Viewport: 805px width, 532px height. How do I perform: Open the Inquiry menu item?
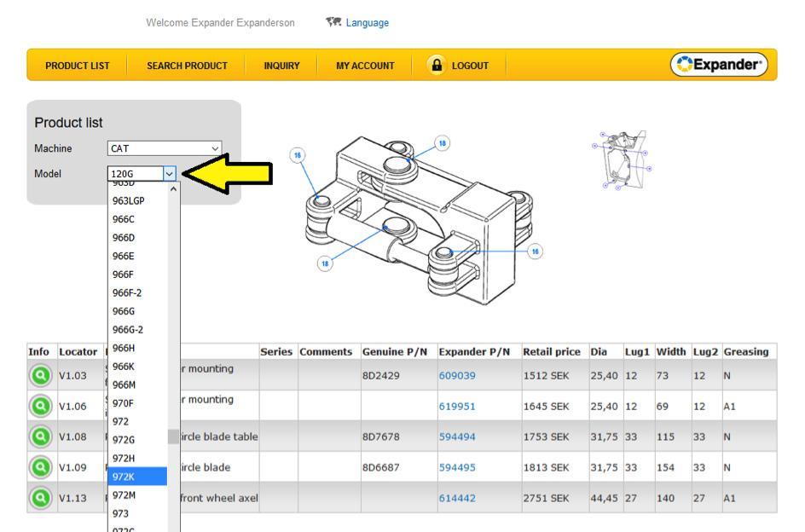click(x=281, y=66)
